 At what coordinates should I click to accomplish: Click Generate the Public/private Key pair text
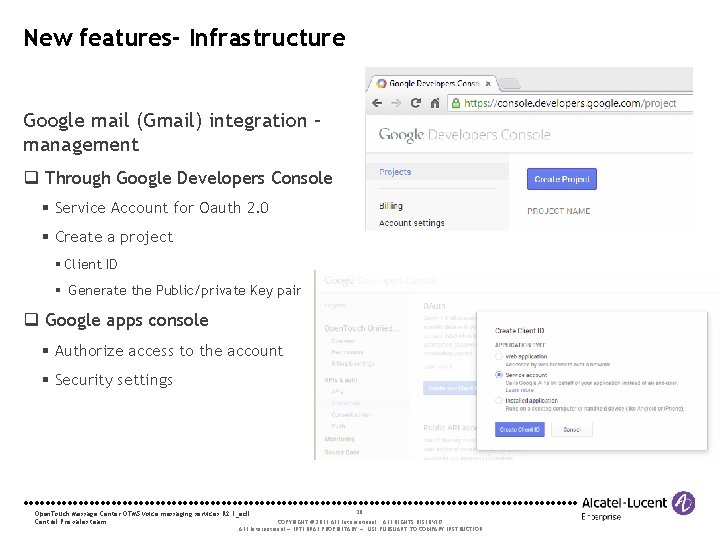pyautogui.click(x=185, y=290)
